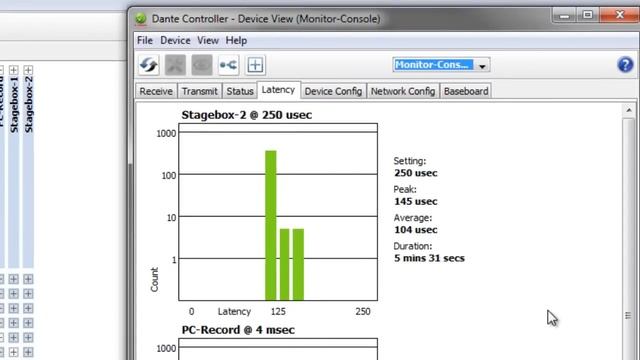Close the Dante Controller Device View window

point(620,15)
